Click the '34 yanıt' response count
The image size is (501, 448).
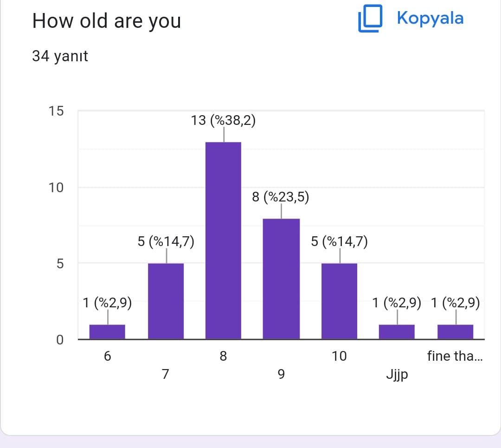(60, 56)
